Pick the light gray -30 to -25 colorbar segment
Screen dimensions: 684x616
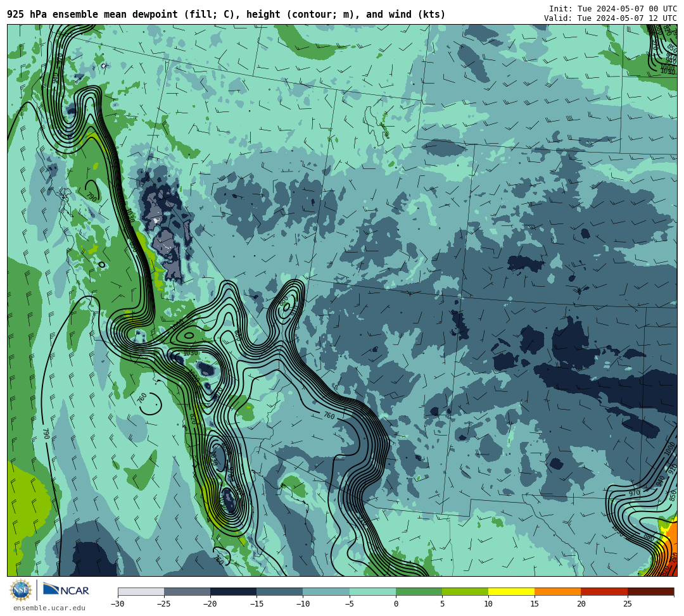tap(141, 591)
